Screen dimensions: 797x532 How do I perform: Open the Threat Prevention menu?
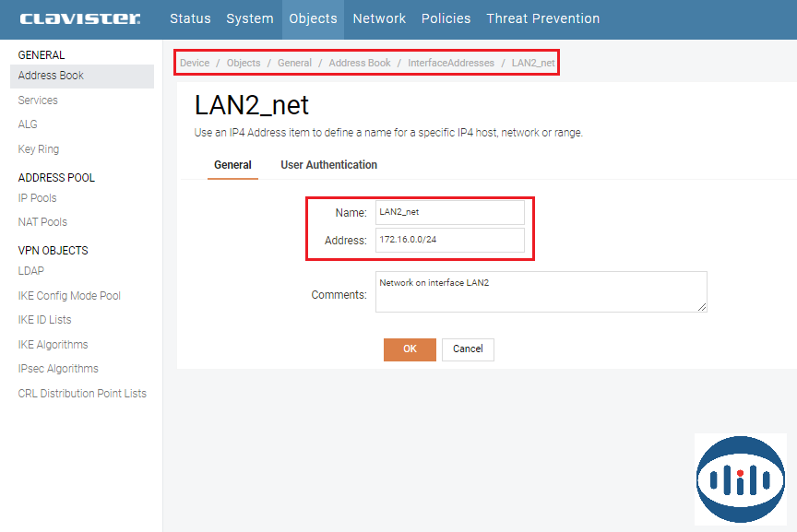tap(542, 18)
